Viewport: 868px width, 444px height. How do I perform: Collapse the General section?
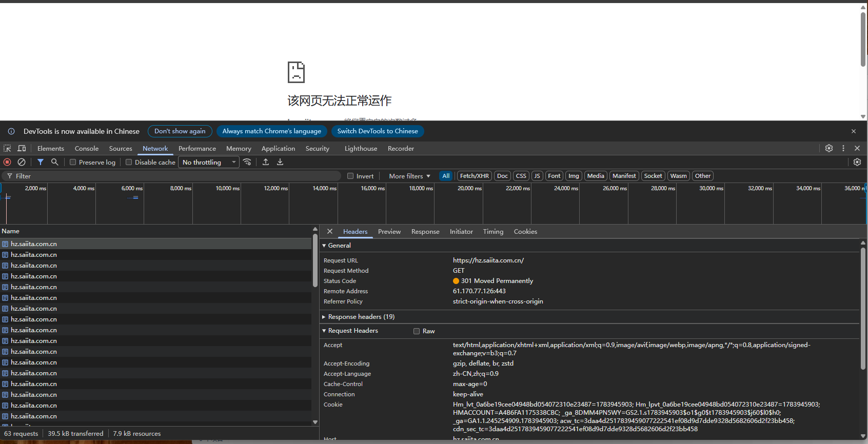pos(337,246)
